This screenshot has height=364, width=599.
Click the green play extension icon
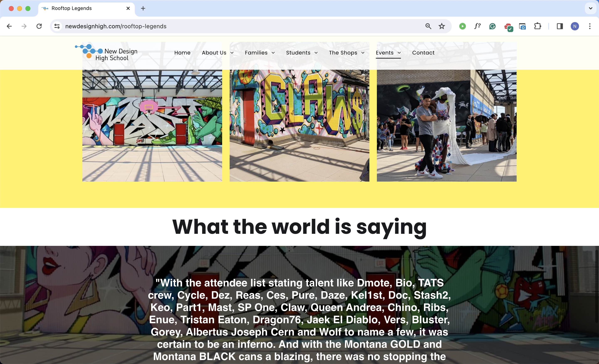point(462,26)
